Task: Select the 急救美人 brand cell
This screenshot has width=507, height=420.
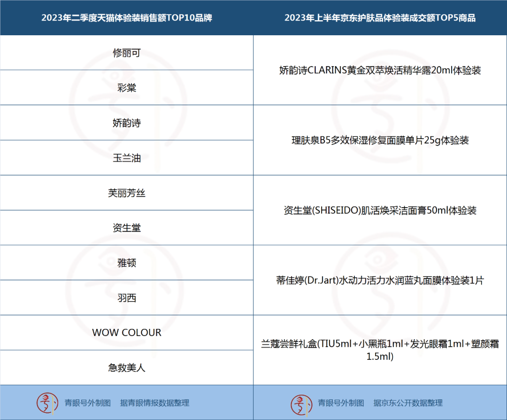Action: pyautogui.click(x=127, y=367)
